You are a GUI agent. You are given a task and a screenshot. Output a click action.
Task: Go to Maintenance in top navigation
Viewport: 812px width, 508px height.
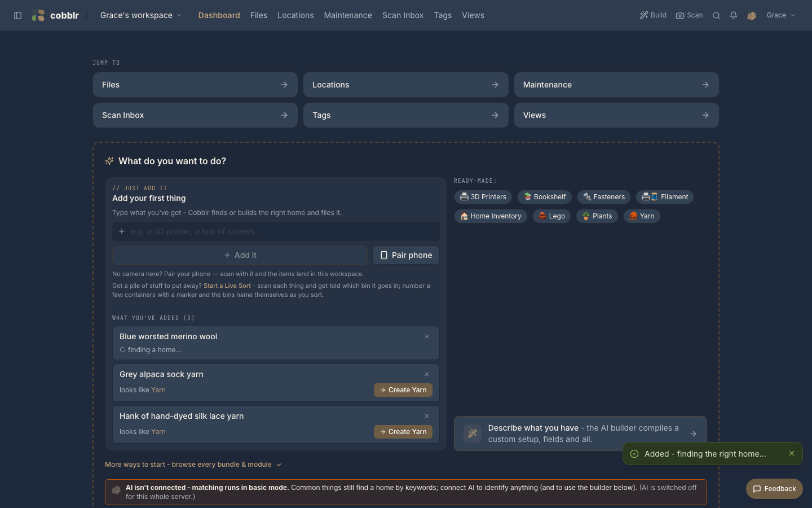click(348, 15)
